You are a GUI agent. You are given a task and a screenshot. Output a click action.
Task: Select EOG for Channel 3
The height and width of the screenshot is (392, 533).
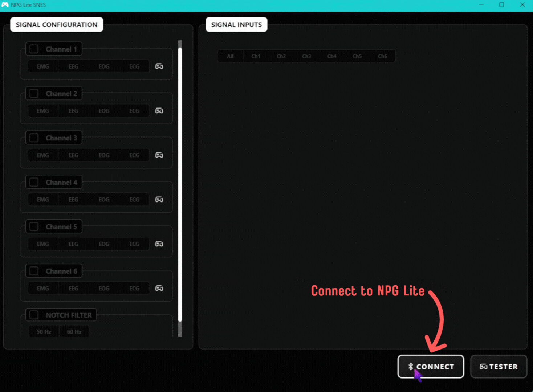(x=104, y=155)
